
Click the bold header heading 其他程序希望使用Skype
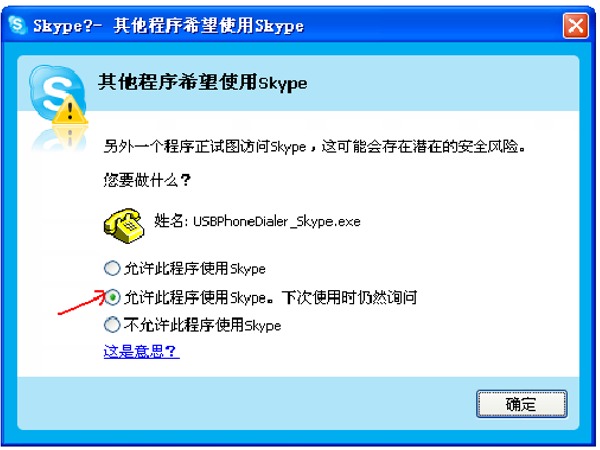pyautogui.click(x=202, y=82)
